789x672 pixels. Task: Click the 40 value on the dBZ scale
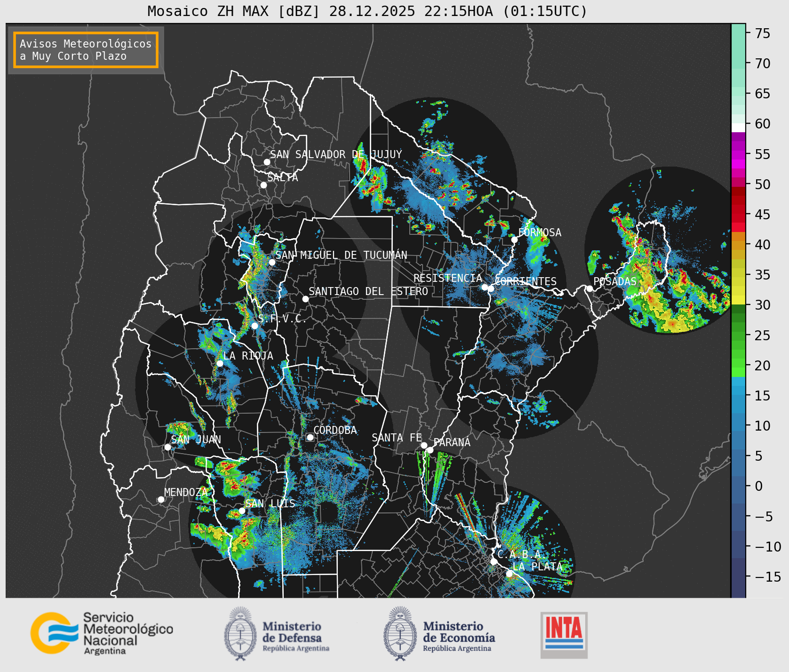[x=763, y=245]
